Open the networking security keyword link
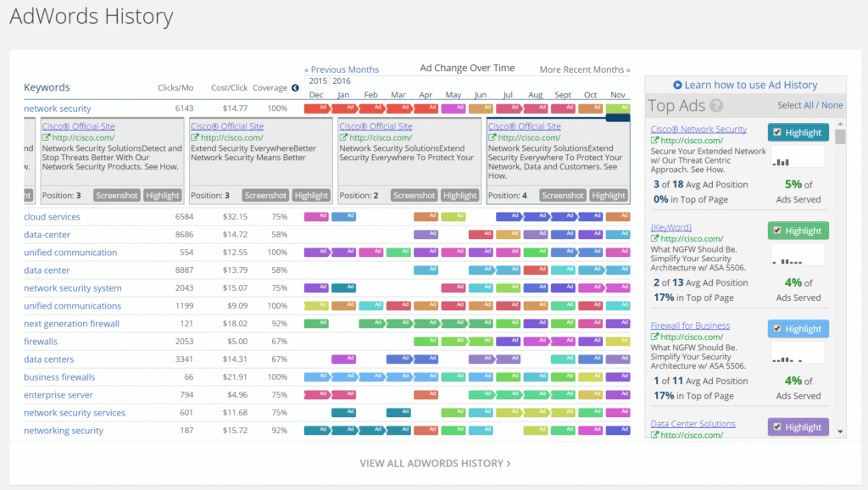Viewport: 868px width, 490px height. click(63, 430)
